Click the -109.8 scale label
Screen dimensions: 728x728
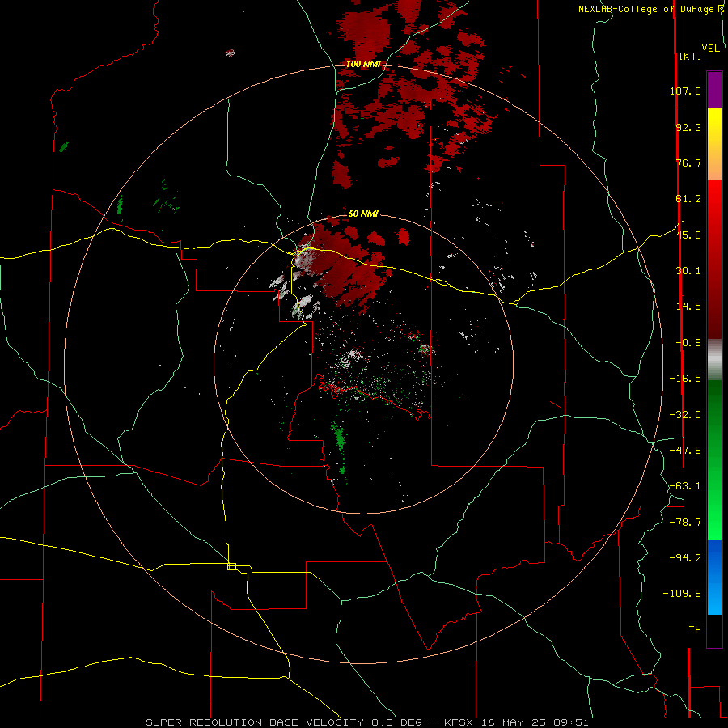tap(683, 594)
